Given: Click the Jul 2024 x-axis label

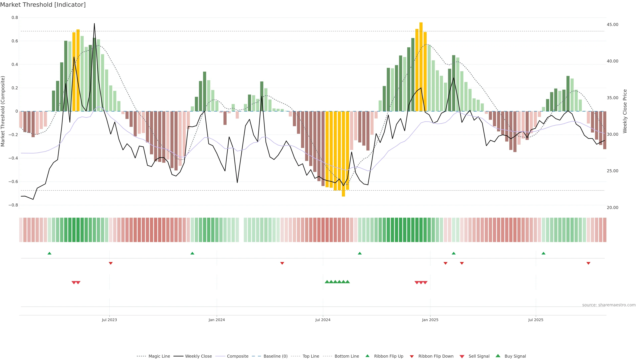Looking at the screenshot, I should coord(323,320).
